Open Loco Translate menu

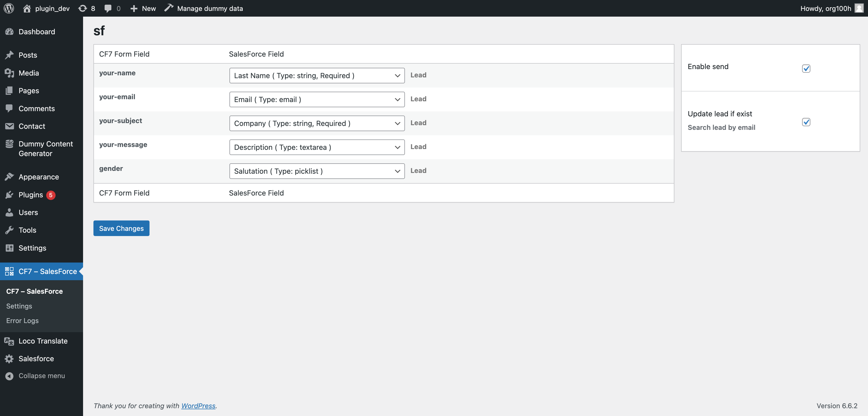click(42, 341)
